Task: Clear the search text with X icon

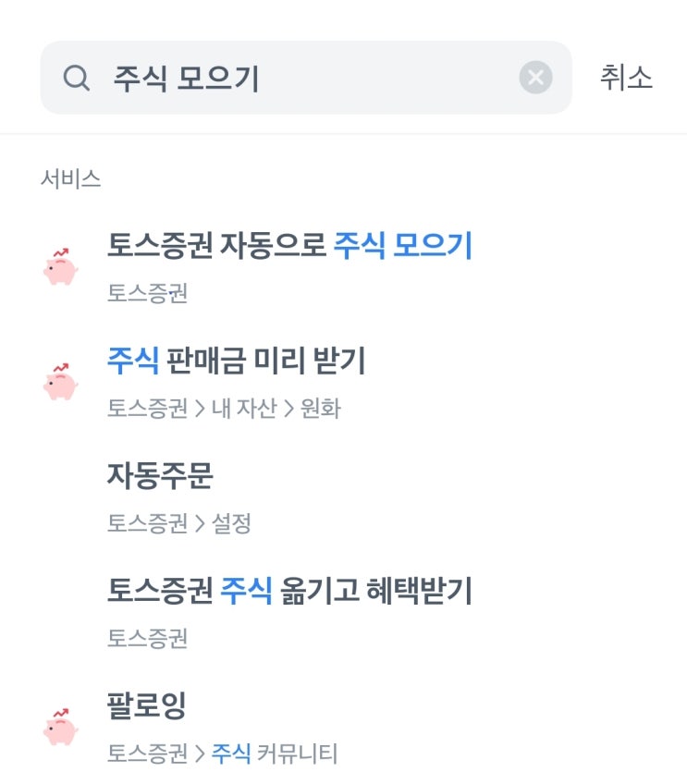Action: click(535, 78)
